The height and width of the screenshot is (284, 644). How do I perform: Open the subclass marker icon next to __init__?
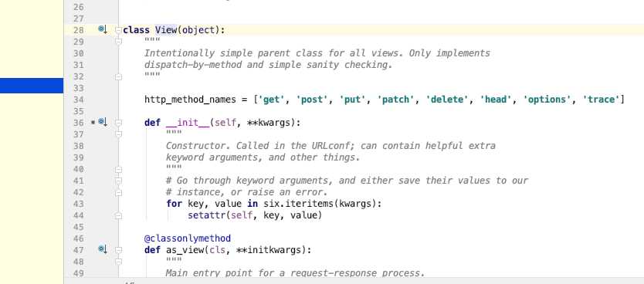point(102,122)
